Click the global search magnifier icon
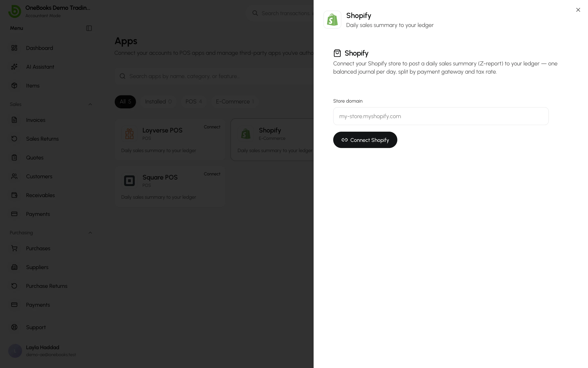588x368 pixels. (255, 13)
